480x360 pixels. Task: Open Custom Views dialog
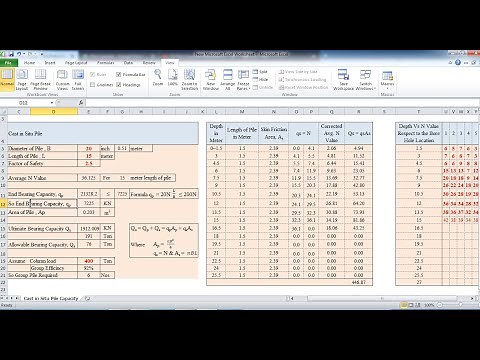(x=62, y=79)
